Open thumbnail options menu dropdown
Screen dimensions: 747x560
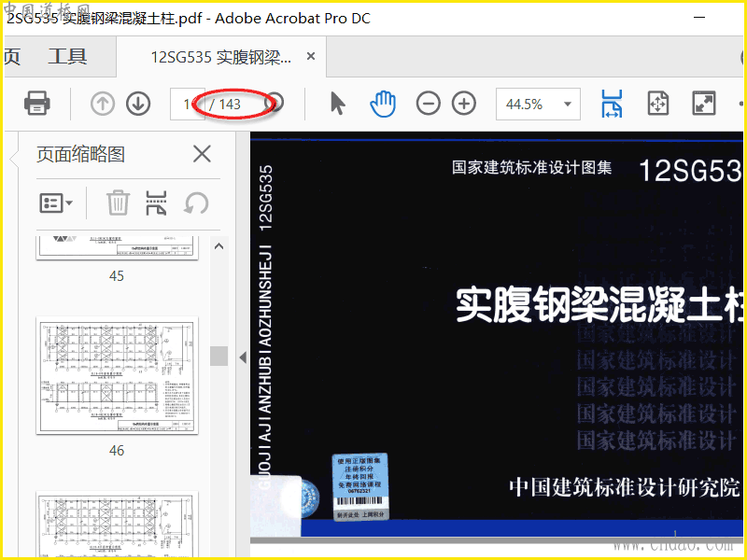[56, 203]
